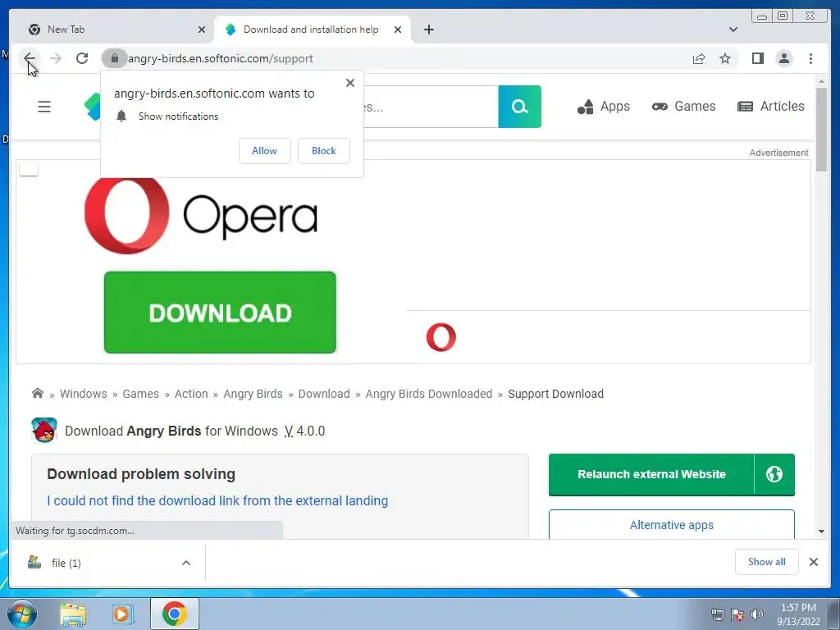Open tab search chevron
Viewport: 840px width, 630px height.
coord(733,30)
